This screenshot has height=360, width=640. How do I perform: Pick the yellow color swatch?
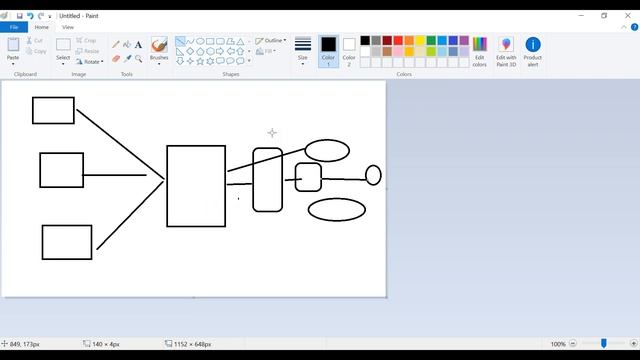(420, 40)
